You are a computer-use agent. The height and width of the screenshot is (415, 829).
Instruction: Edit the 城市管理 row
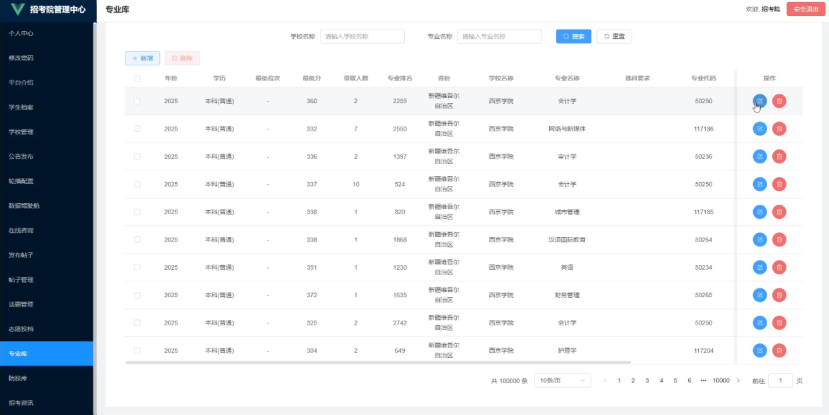pos(759,212)
